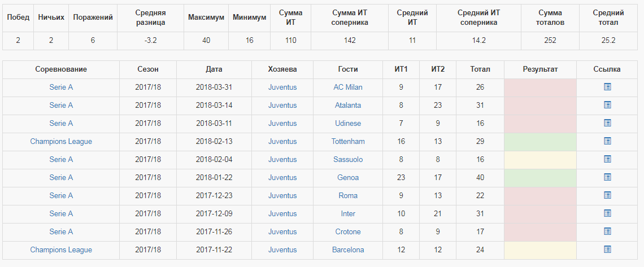This screenshot has height=267, width=644.
Task: Open match details icon for AC Milan row
Action: tap(607, 87)
